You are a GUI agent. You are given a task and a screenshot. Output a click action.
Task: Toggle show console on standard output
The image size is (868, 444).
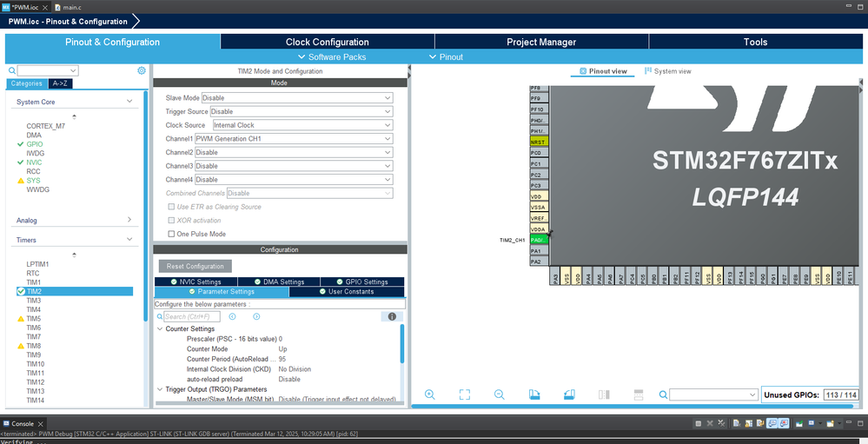(x=772, y=423)
